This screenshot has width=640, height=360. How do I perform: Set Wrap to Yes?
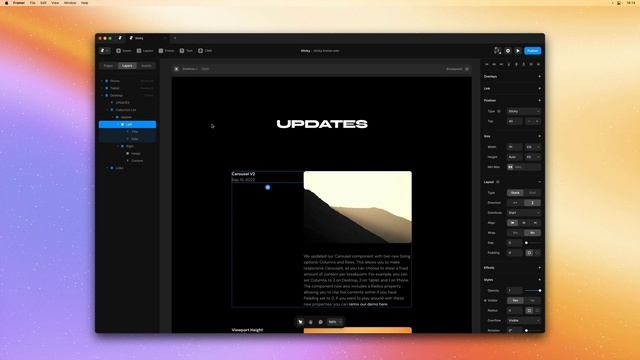pos(515,233)
